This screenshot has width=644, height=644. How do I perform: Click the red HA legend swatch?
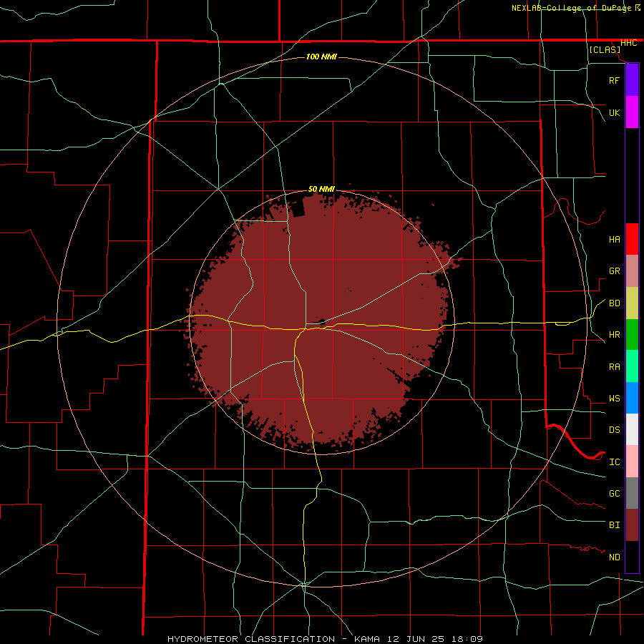click(632, 239)
